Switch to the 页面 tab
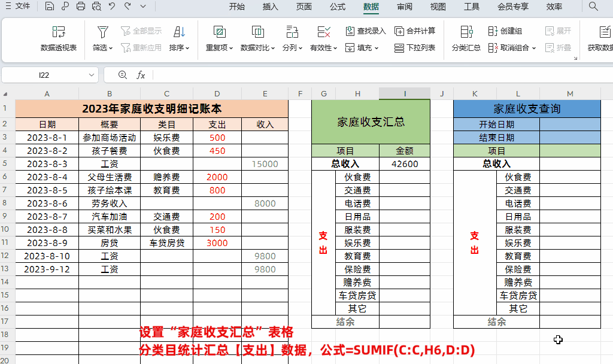This screenshot has width=613, height=364. 304,7
